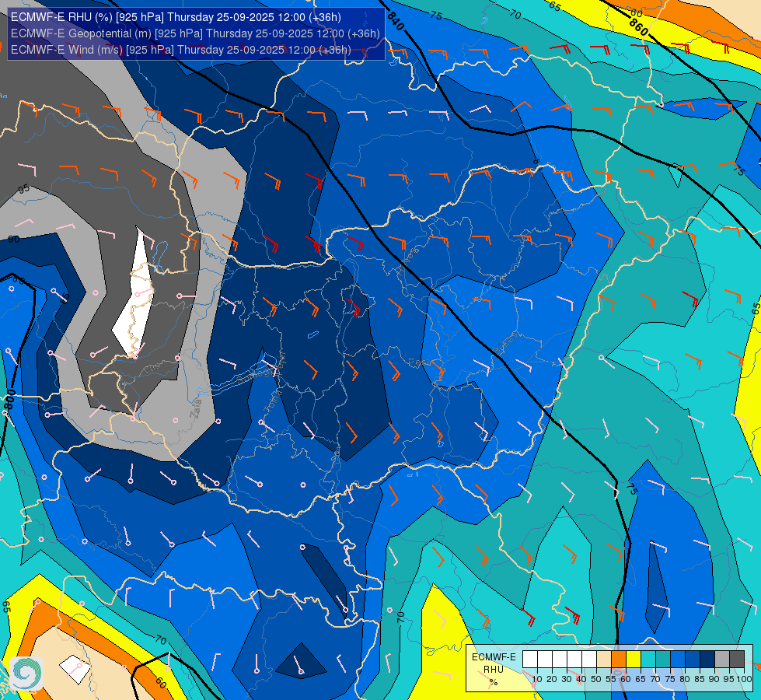Click the Pest map label
This screenshot has height=700, width=761.
tap(419, 363)
